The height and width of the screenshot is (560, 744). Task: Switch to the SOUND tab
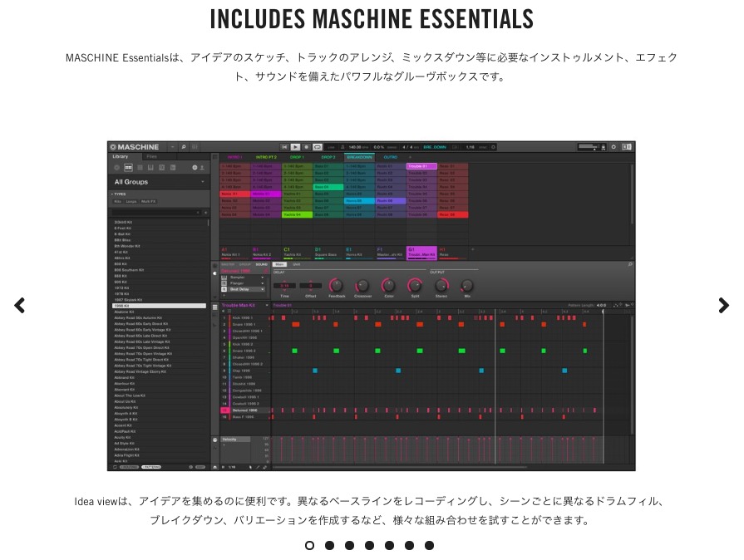(262, 264)
